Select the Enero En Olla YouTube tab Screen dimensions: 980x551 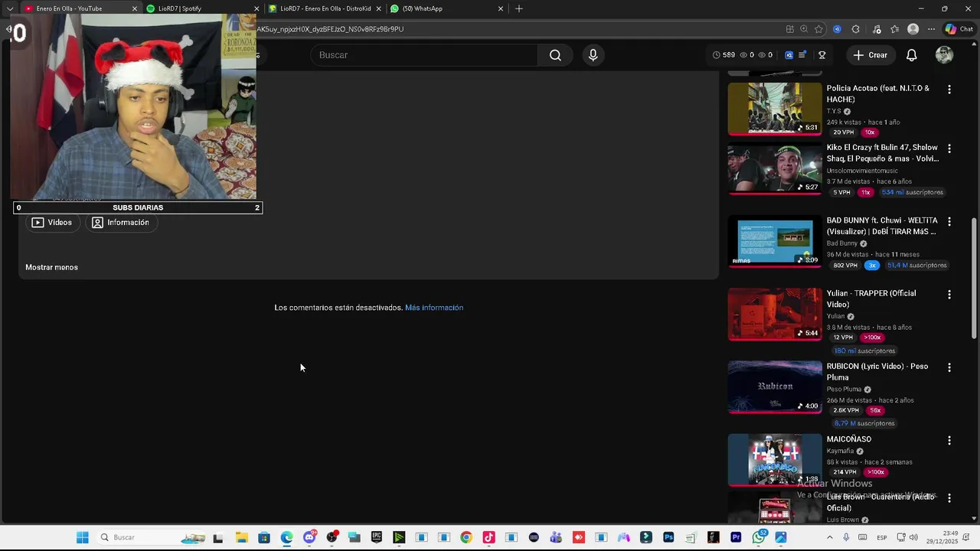[x=80, y=8]
